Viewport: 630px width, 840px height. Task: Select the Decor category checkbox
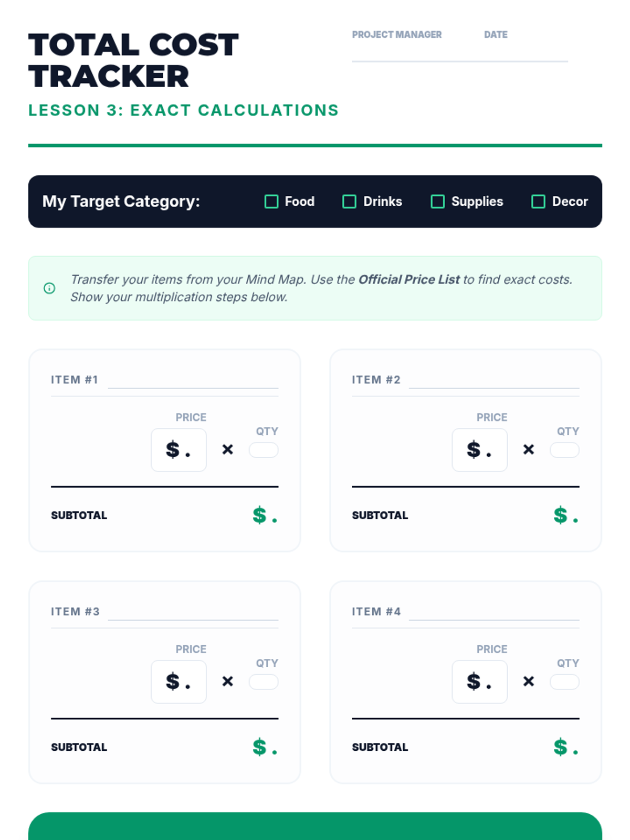(x=538, y=202)
